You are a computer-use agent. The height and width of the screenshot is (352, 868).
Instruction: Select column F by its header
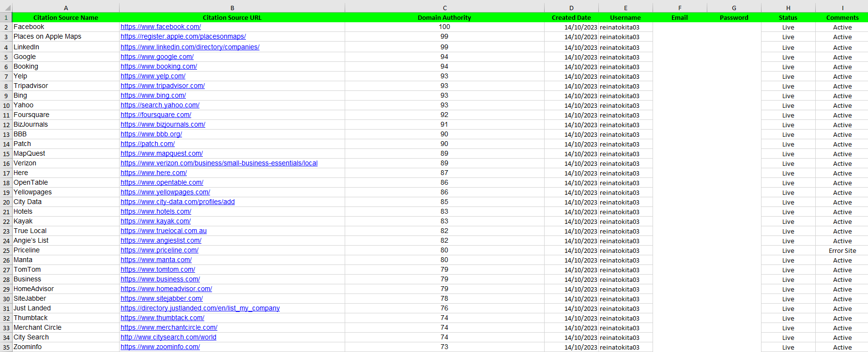click(680, 8)
